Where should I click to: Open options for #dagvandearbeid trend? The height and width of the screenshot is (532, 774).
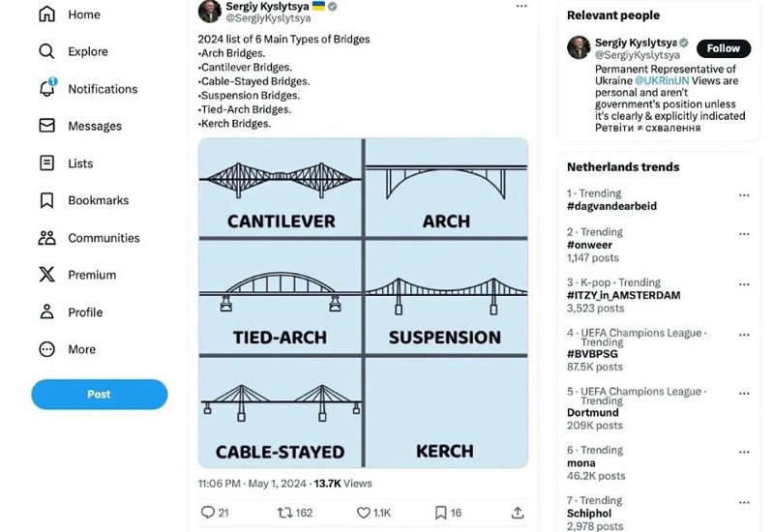[x=744, y=194]
